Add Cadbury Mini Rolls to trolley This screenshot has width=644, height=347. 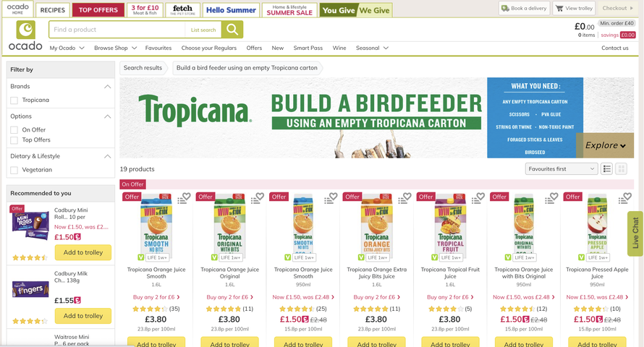(83, 252)
